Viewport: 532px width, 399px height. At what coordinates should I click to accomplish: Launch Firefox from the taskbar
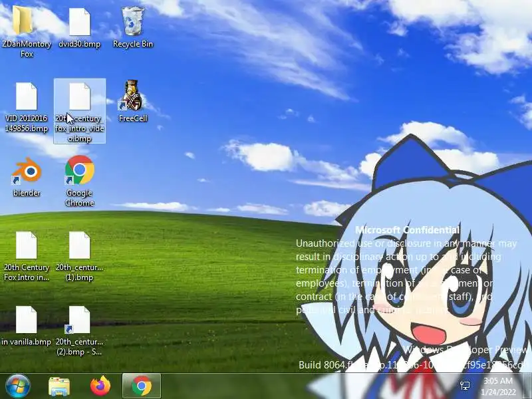(100, 386)
